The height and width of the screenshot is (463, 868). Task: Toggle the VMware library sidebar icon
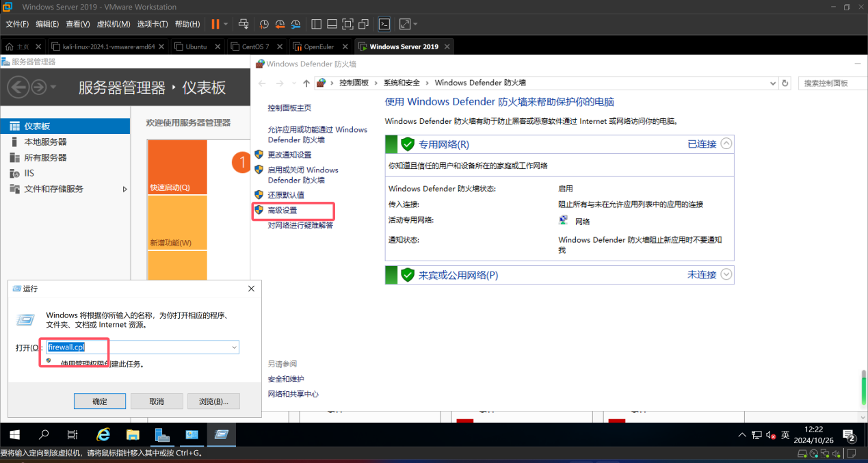tap(316, 24)
